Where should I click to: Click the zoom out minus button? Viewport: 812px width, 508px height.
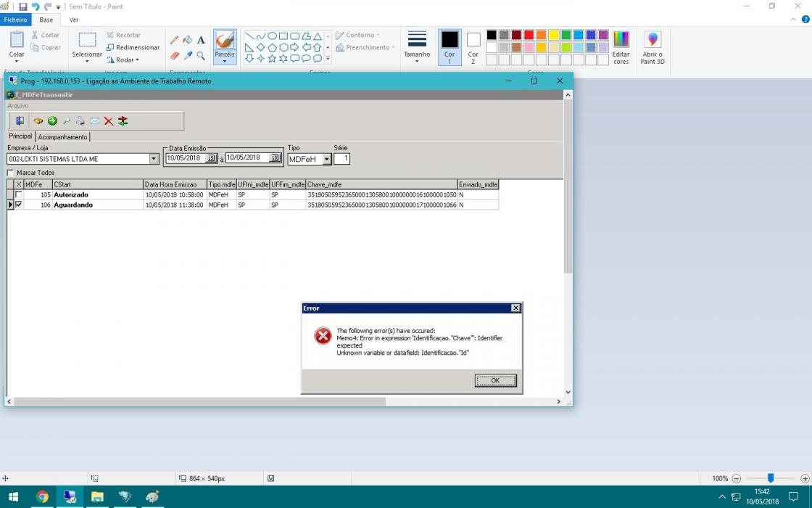pyautogui.click(x=737, y=478)
